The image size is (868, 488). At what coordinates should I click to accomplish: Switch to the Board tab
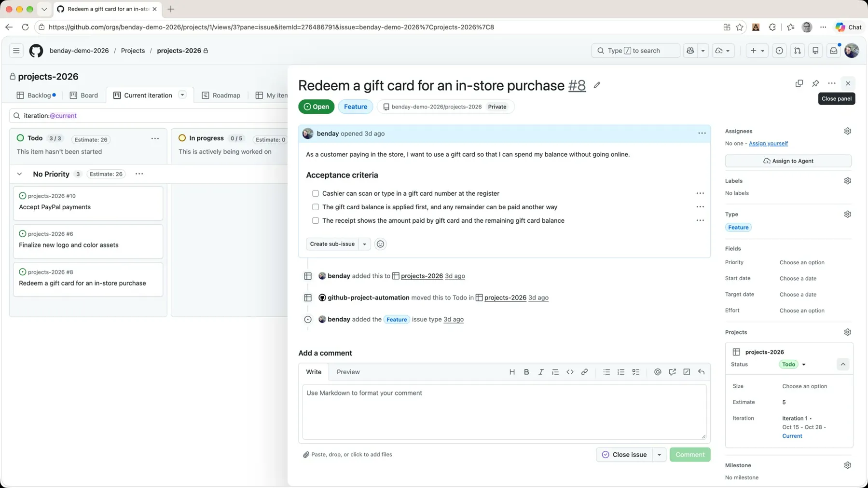click(x=84, y=95)
